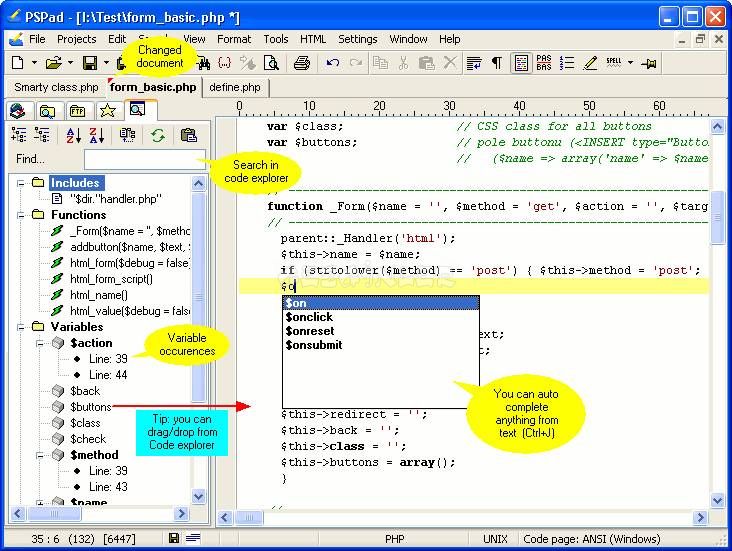Cut selection with scissors icon

[403, 63]
